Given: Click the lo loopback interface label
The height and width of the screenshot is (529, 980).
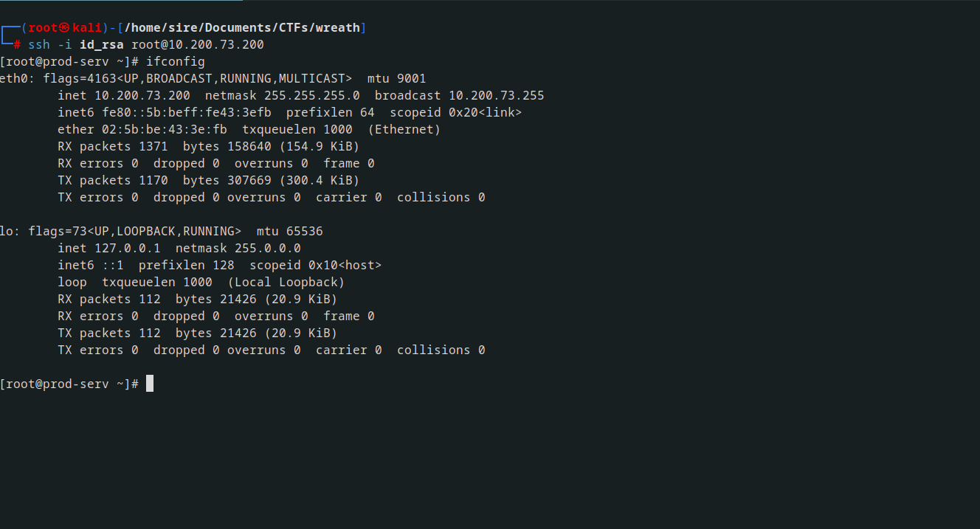Looking at the screenshot, I should pyautogui.click(x=7, y=232).
